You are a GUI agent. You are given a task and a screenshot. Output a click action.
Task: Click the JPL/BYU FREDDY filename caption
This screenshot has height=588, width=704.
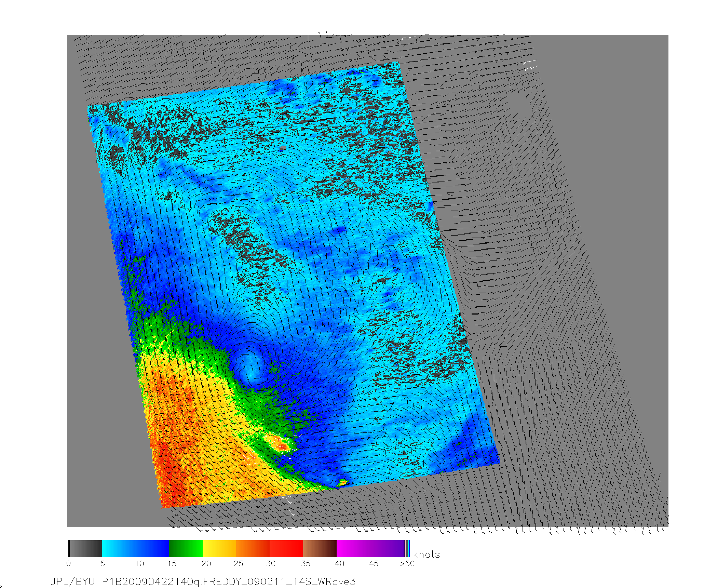203,582
